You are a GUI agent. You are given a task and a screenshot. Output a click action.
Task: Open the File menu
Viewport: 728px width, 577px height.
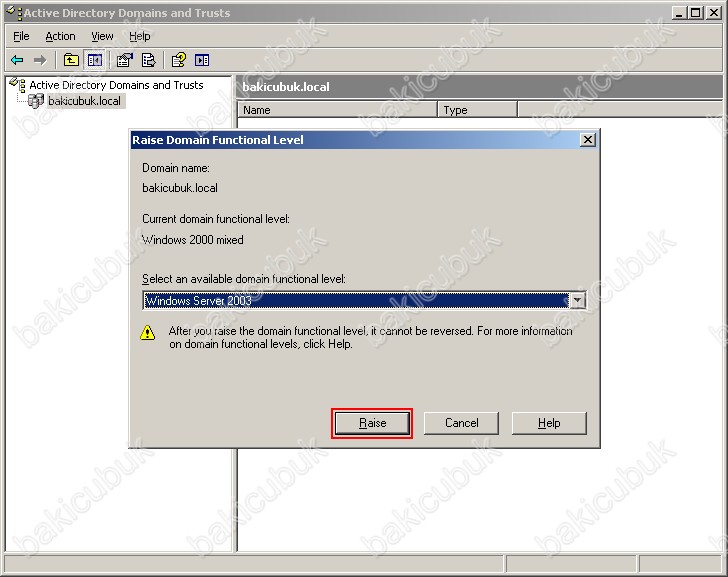tap(21, 36)
